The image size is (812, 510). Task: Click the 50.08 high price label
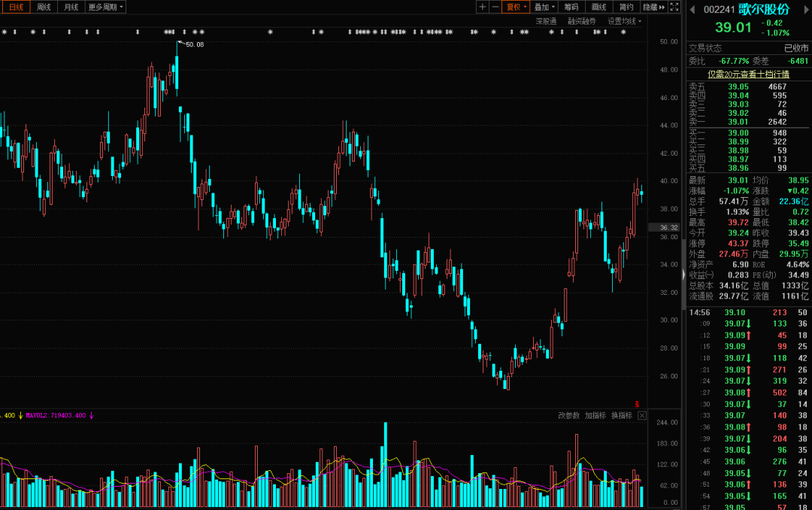coord(195,44)
